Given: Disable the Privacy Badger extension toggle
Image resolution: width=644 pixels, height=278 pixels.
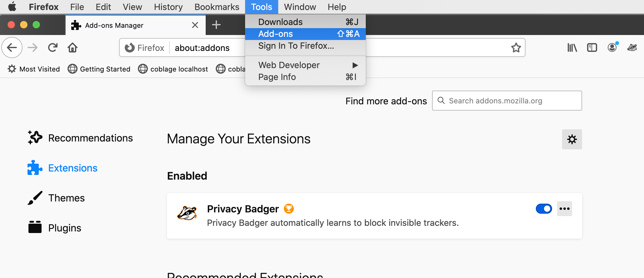Looking at the screenshot, I should click(544, 209).
